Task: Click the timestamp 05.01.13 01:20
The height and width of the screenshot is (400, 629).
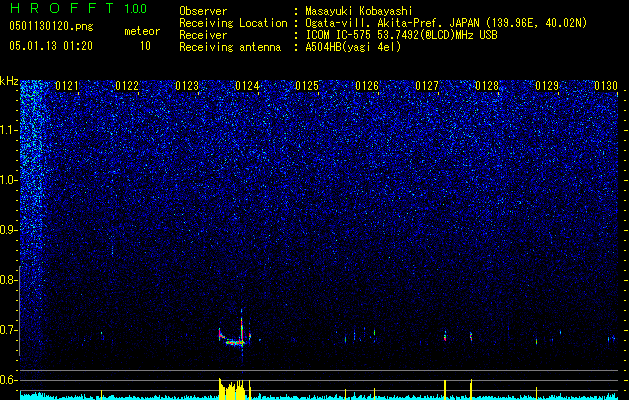Action: pos(51,46)
